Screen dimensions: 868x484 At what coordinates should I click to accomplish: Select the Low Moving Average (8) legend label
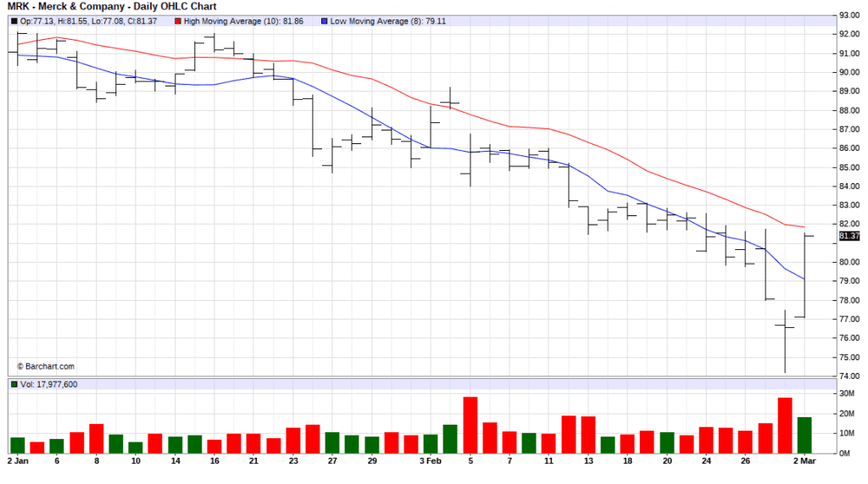coord(377,19)
